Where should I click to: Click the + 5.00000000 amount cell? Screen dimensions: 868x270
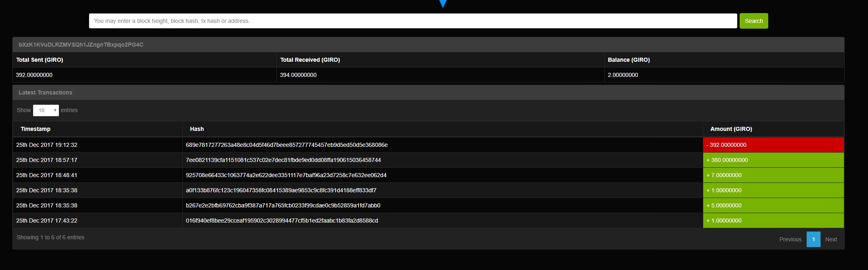(773, 205)
